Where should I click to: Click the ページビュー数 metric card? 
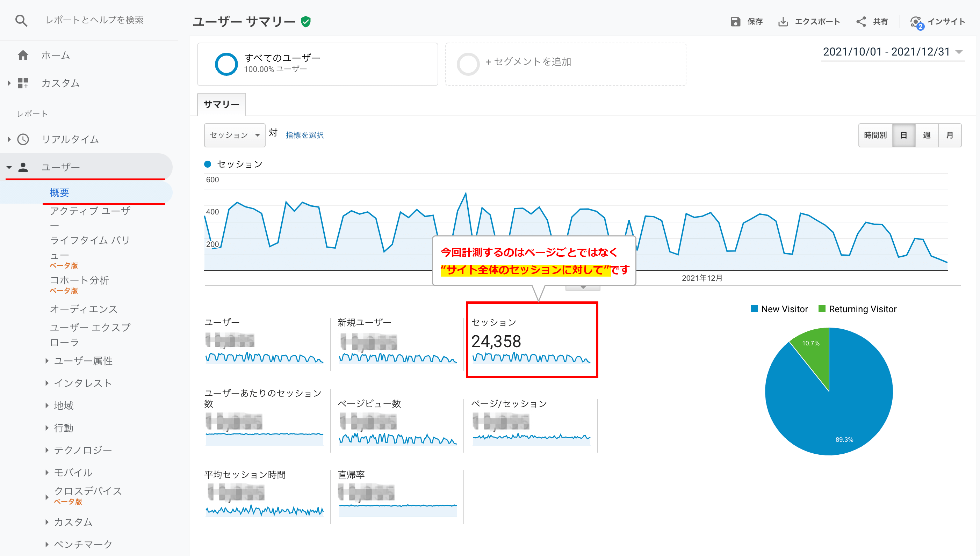[397, 423]
